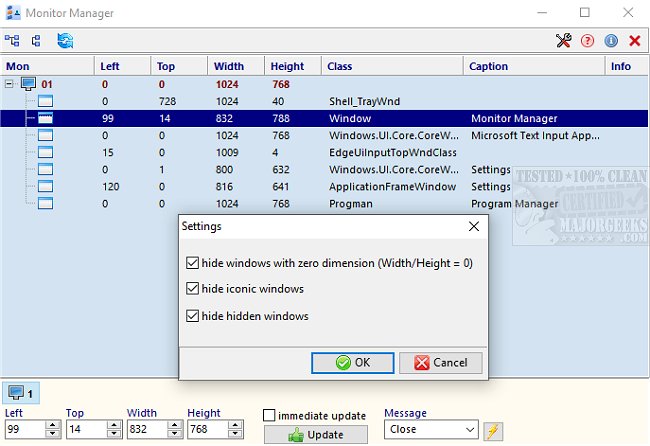Click the refresh window list icon

tap(66, 41)
